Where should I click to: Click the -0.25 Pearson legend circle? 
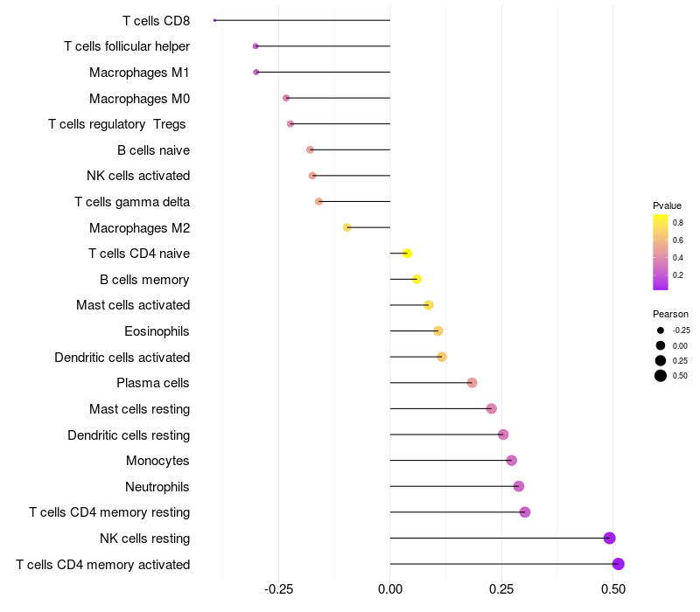(x=661, y=330)
